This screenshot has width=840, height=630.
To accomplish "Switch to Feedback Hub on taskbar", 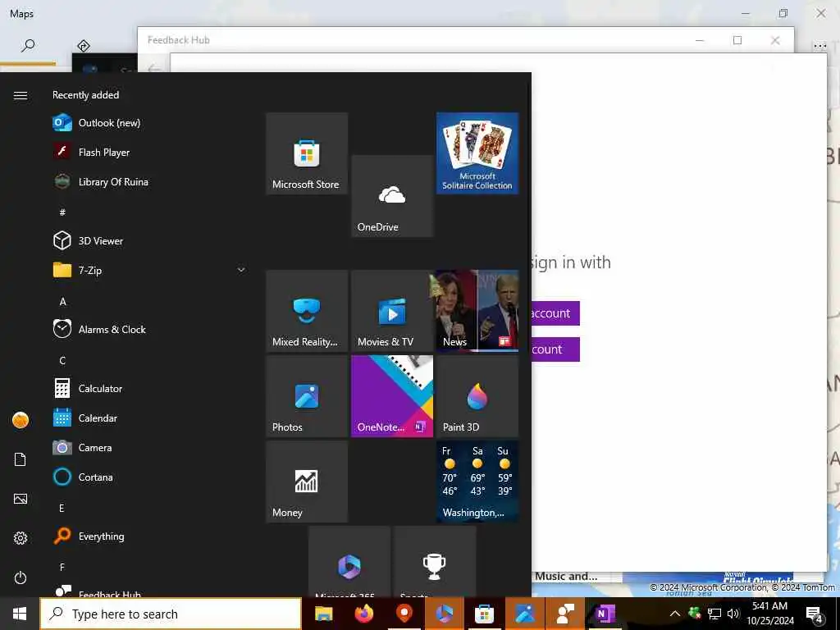I will pyautogui.click(x=564, y=614).
